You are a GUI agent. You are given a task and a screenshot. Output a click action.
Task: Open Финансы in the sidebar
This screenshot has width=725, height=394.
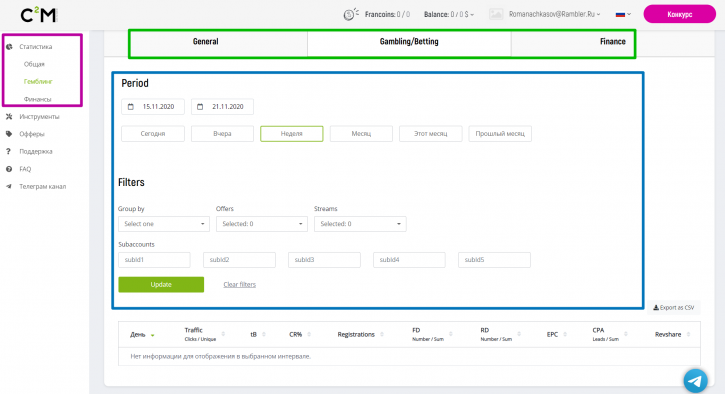(37, 99)
